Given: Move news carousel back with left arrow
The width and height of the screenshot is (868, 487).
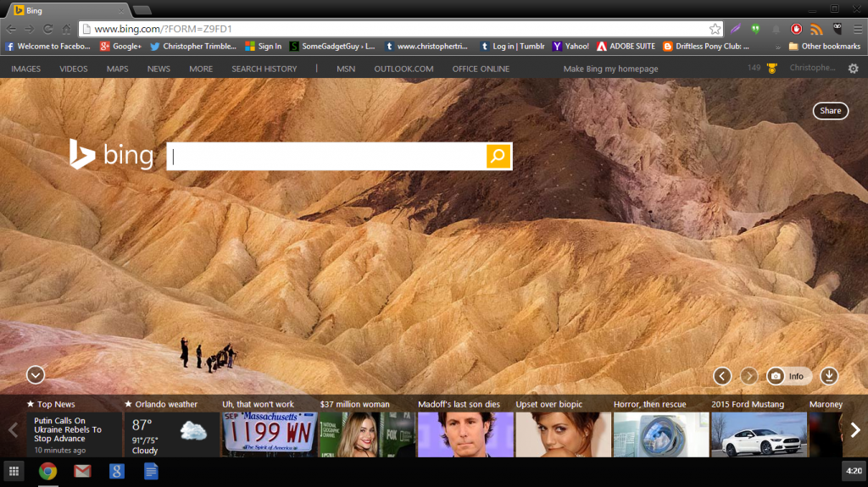Looking at the screenshot, I should [x=13, y=430].
